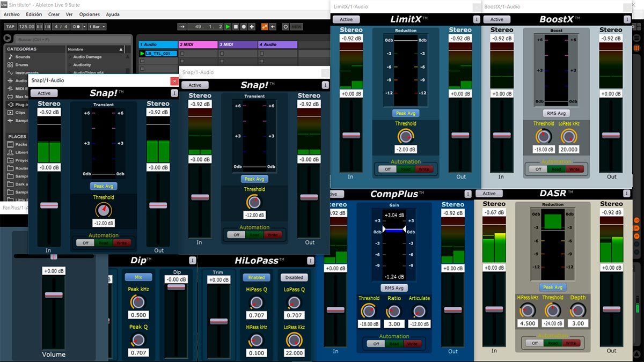This screenshot has width=644, height=362.
Task: Set CompPlus Automation to Off
Action: 375,344
